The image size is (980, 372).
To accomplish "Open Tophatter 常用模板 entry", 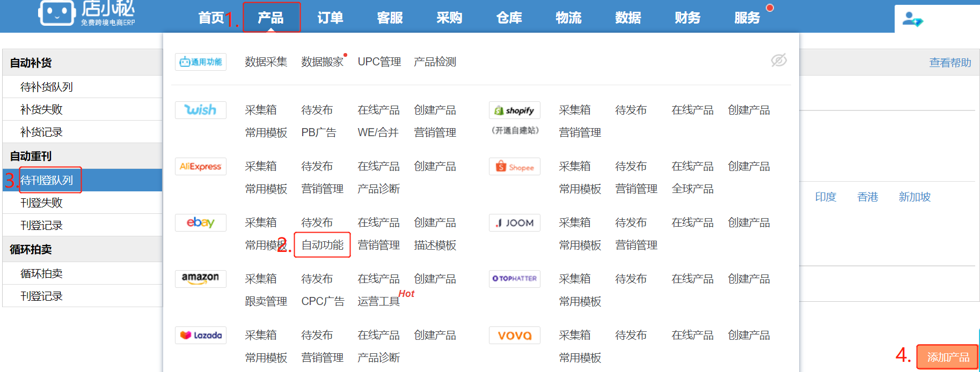I will pos(580,301).
